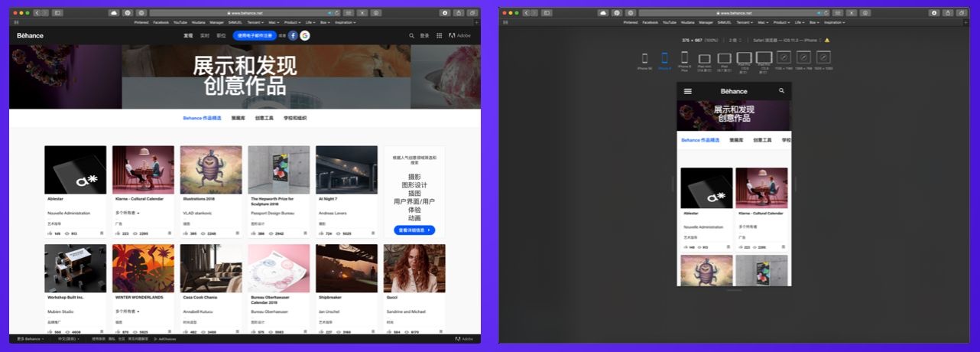
Task: Open the Ablestar project thumbnail in left window
Action: coord(76,170)
